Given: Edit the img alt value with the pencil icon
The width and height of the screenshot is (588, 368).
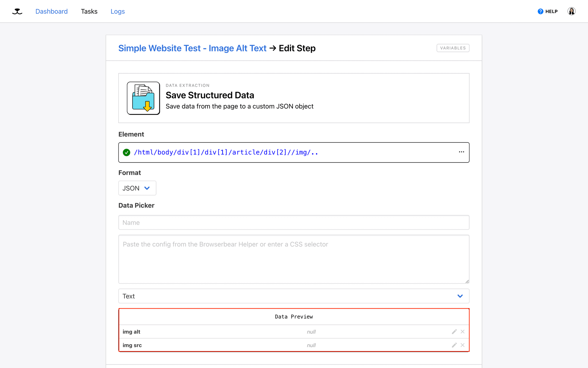Looking at the screenshot, I should [454, 331].
